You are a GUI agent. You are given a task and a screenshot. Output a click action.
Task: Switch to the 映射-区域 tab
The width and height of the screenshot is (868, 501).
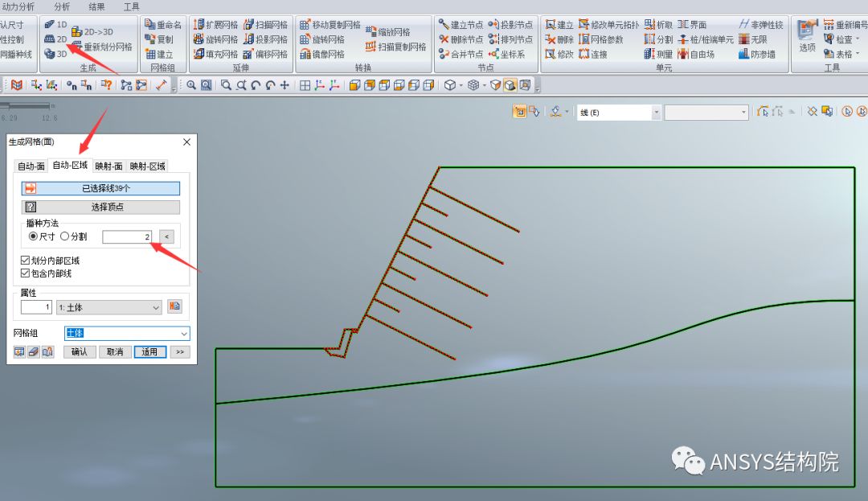pyautogui.click(x=147, y=166)
